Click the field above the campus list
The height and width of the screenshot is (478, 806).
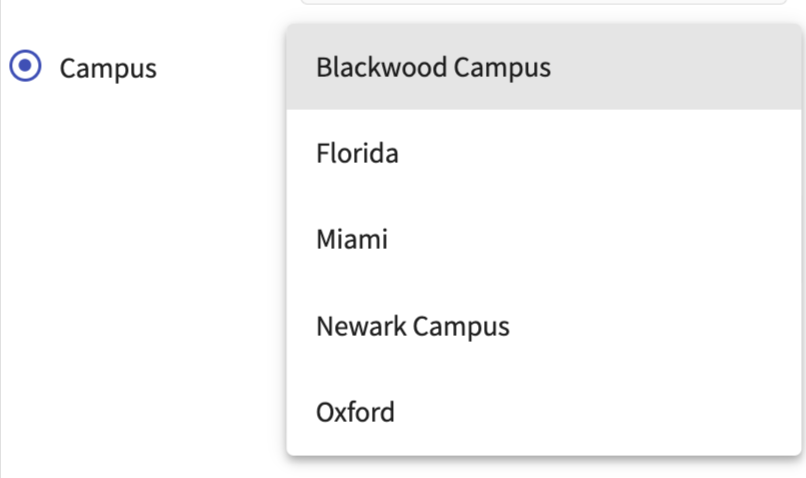540,3
